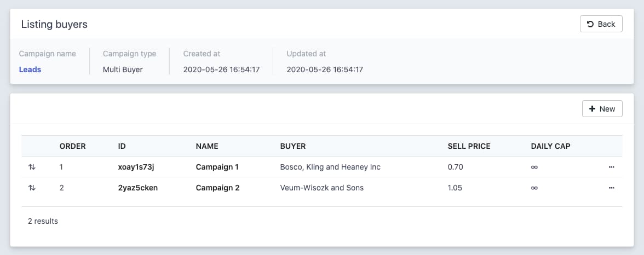Screen dimensions: 644x255
Task: Click the New buyer button
Action: [602, 109]
